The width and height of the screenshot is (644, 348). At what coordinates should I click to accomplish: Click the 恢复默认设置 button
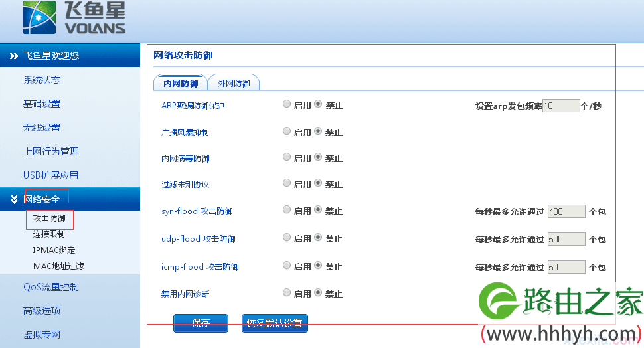pos(275,323)
